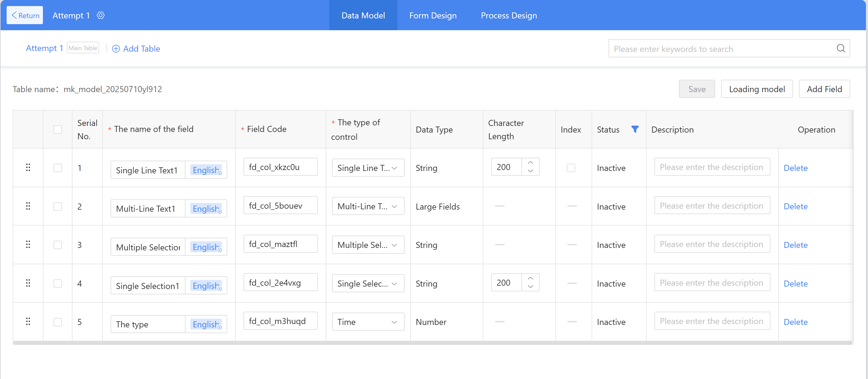868x379 pixels.
Task: Open Multiple Sel... control type dropdown
Action: coord(368,245)
